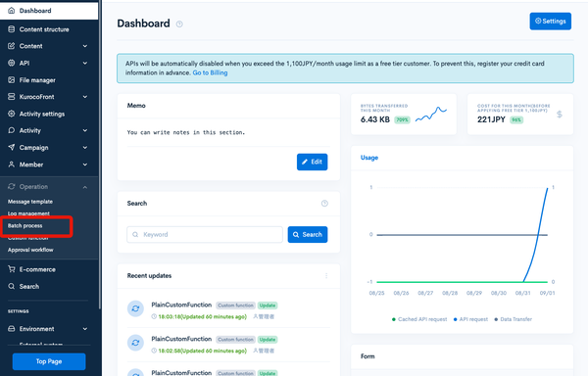Open the first PlainCustomFunction update entry
Screen dimensions: 588x376
click(x=181, y=305)
